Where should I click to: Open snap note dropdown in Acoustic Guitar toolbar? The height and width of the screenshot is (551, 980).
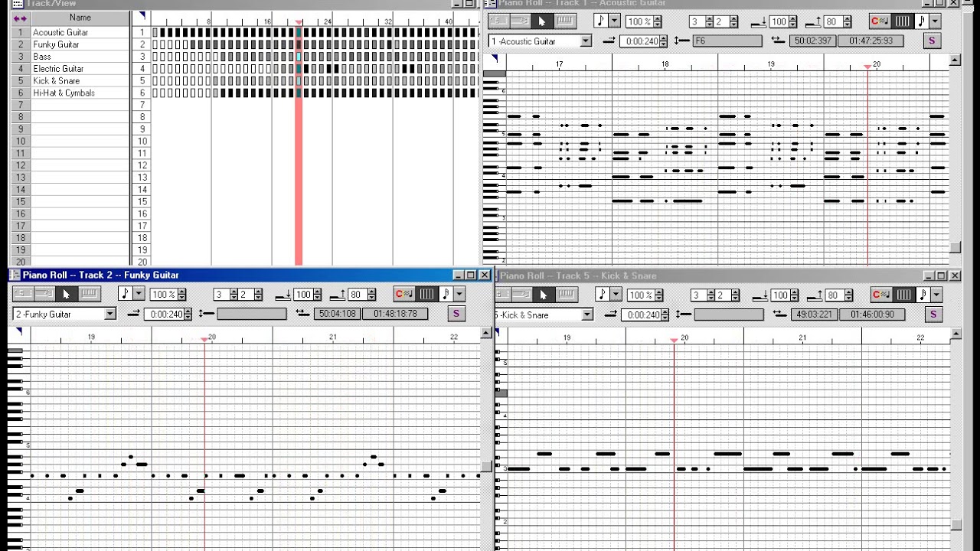pyautogui.click(x=935, y=21)
